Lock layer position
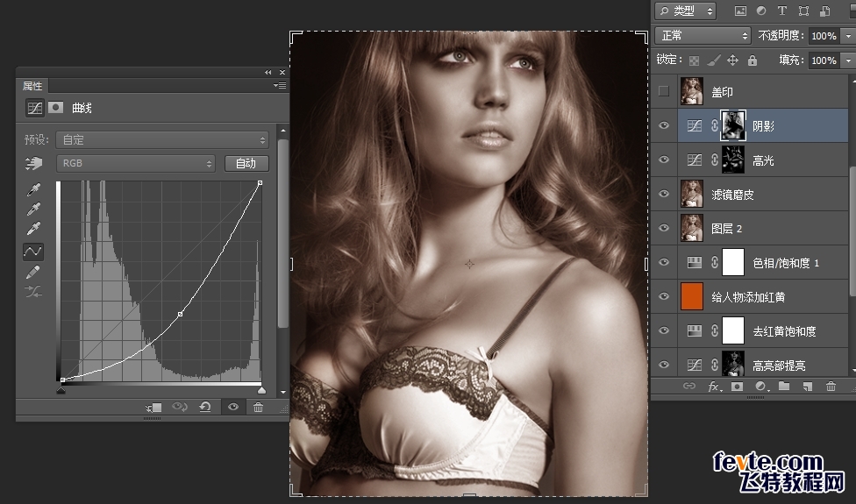856x504 pixels. tap(732, 60)
